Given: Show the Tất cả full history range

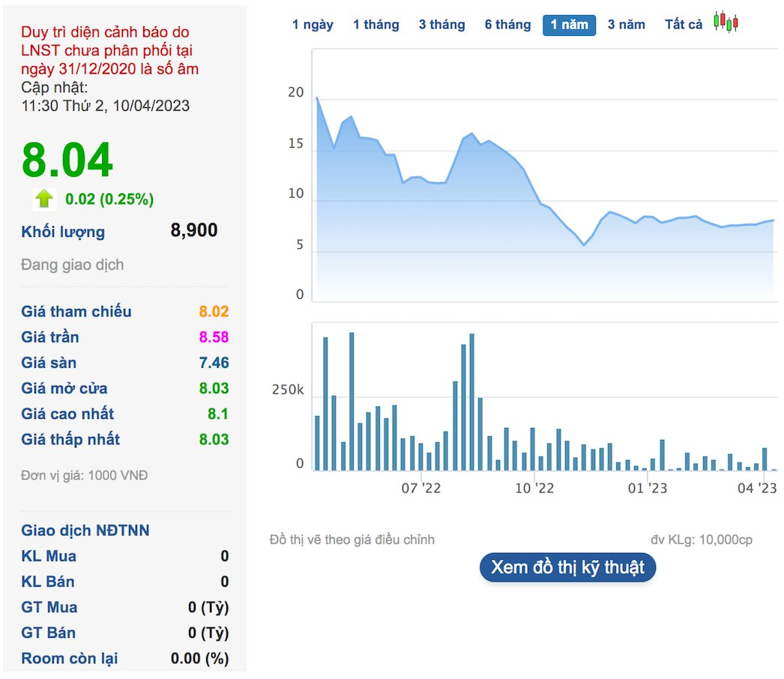Looking at the screenshot, I should (x=683, y=25).
